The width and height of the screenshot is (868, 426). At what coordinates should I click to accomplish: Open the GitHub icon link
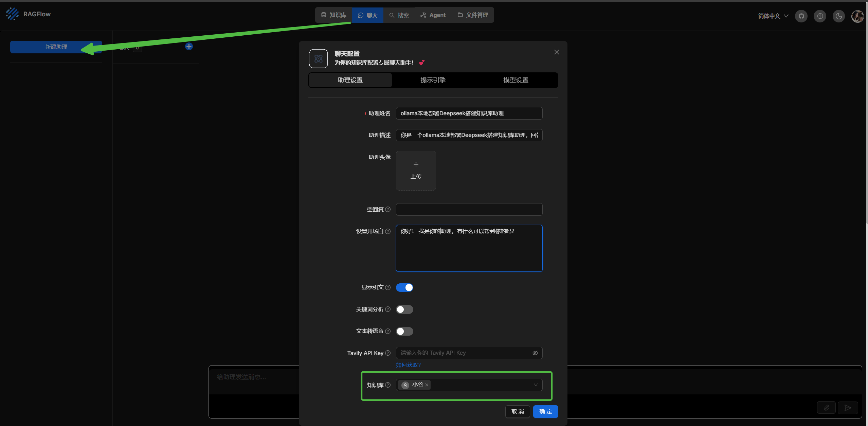(x=801, y=16)
